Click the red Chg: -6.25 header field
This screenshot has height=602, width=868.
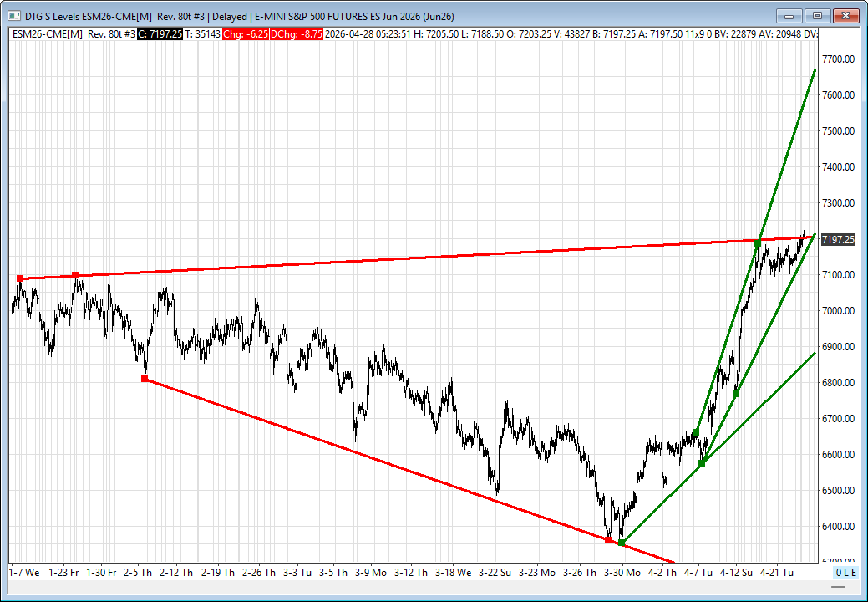[243, 33]
